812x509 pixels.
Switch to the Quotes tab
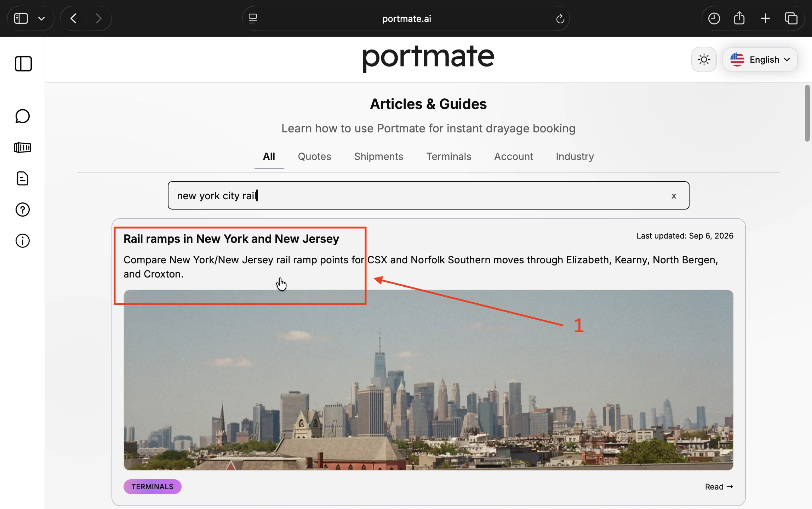[x=314, y=157]
